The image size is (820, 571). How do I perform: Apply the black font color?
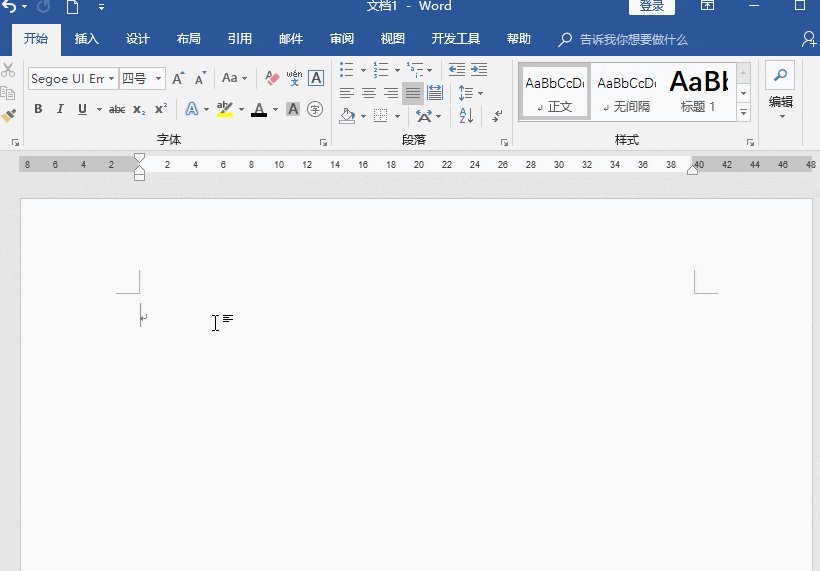259,109
